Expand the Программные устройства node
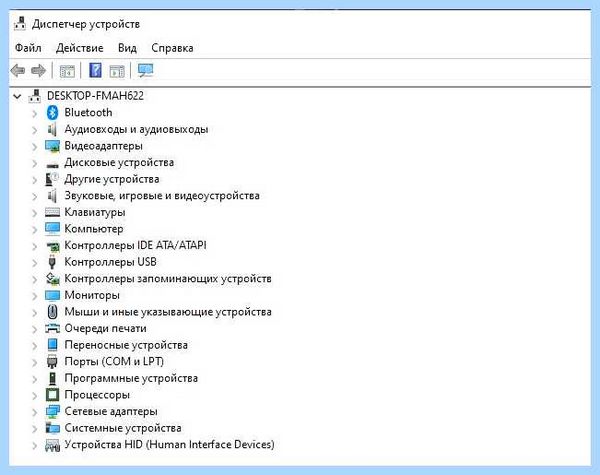The image size is (600, 475). (x=34, y=379)
